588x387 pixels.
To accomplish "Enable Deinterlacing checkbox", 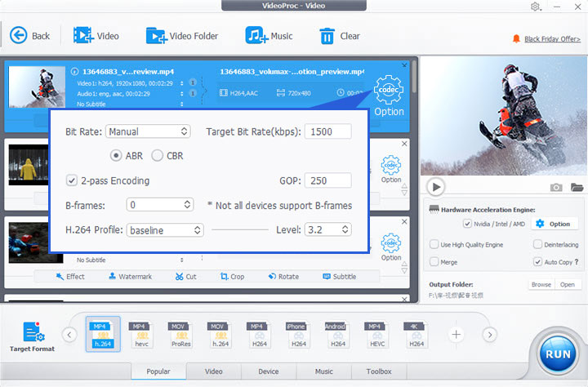I will tap(537, 244).
